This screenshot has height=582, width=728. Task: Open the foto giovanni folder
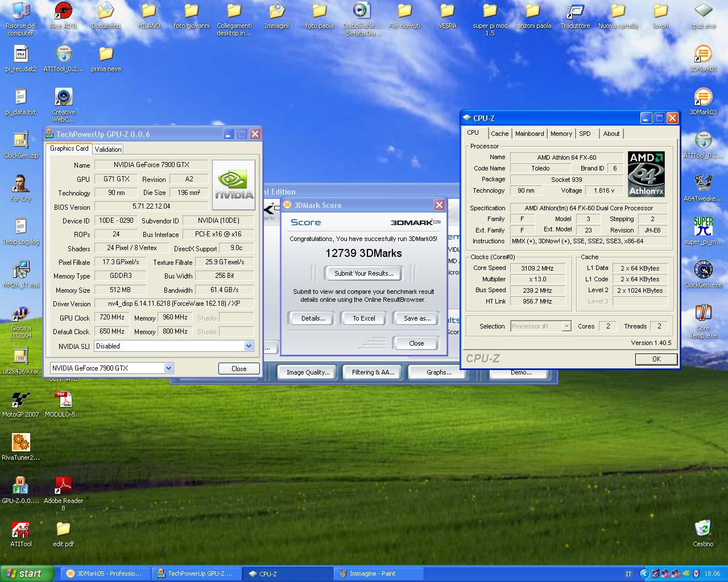(x=191, y=16)
